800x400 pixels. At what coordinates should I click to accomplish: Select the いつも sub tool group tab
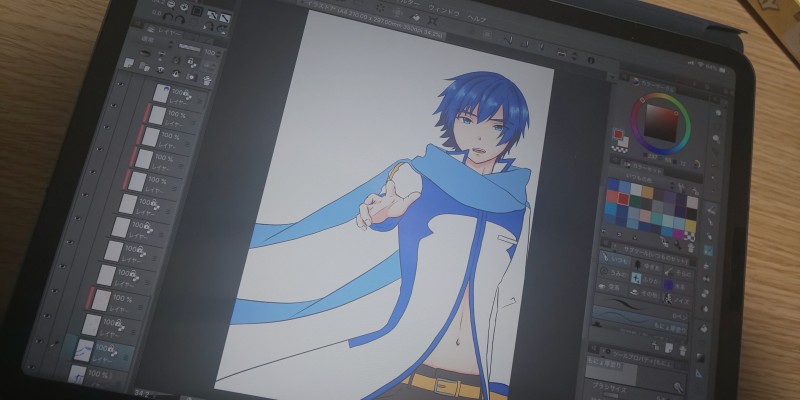[x=615, y=260]
